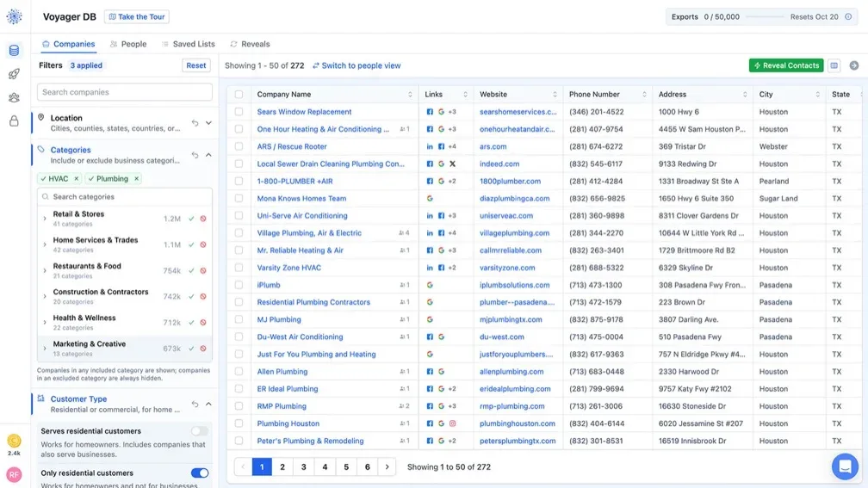The height and width of the screenshot is (488, 868).
Task: Open Instagram link for Plumbing Houston
Action: click(452, 423)
